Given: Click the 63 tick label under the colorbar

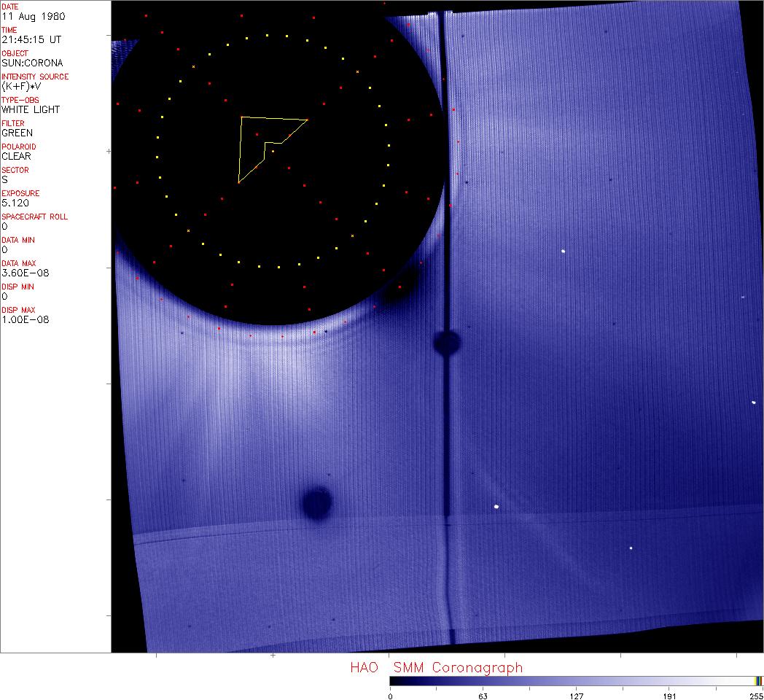Looking at the screenshot, I should 483,696.
